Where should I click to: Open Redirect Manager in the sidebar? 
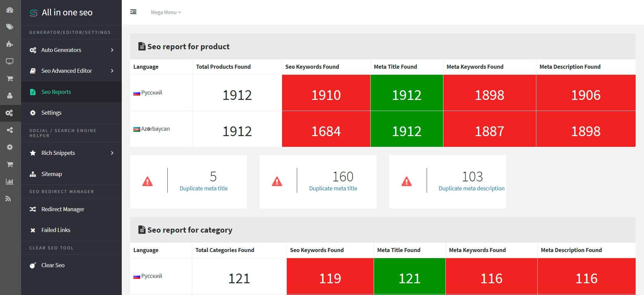point(71,209)
